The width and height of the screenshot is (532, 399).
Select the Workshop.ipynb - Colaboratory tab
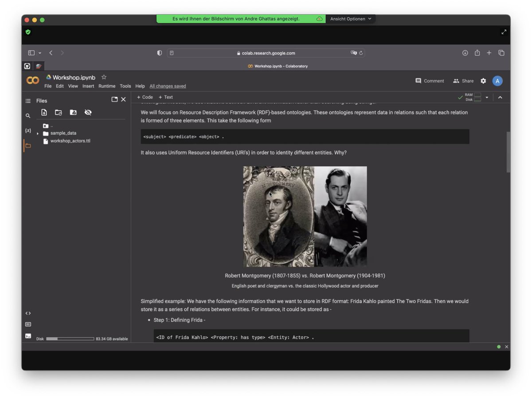click(278, 66)
